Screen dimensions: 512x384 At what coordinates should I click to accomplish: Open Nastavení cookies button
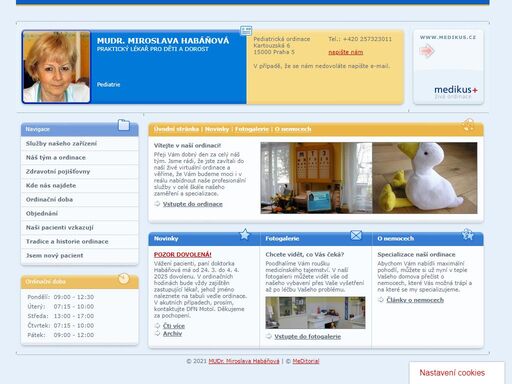tap(452, 373)
